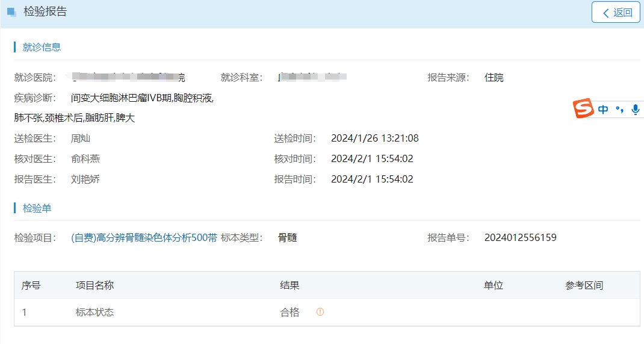The image size is (644, 344).
Task: Click diagnosis text 间变大细胞淋巴瘤IVB期,胸腔积液,
Action: click(142, 98)
